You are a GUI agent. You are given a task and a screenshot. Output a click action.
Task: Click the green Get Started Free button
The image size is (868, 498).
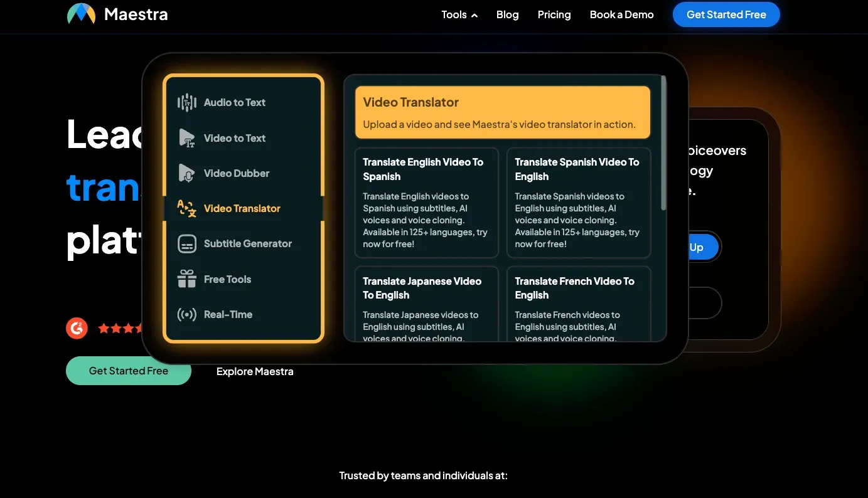point(129,371)
